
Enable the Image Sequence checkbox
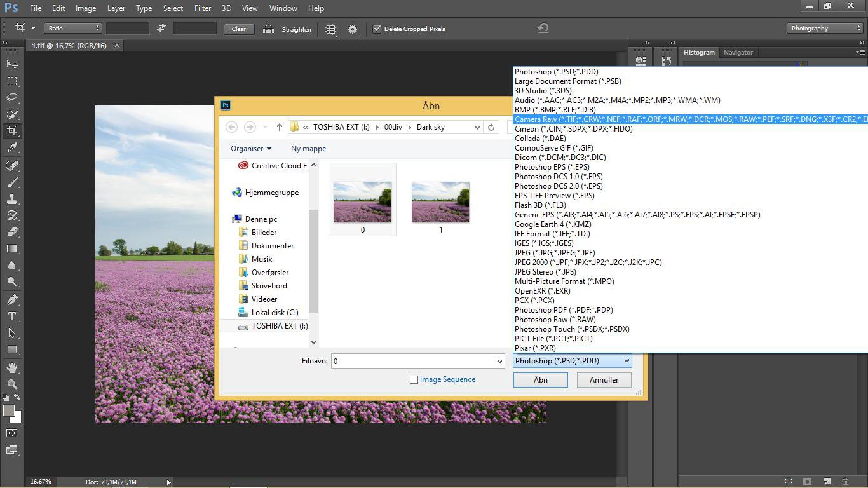(x=414, y=379)
